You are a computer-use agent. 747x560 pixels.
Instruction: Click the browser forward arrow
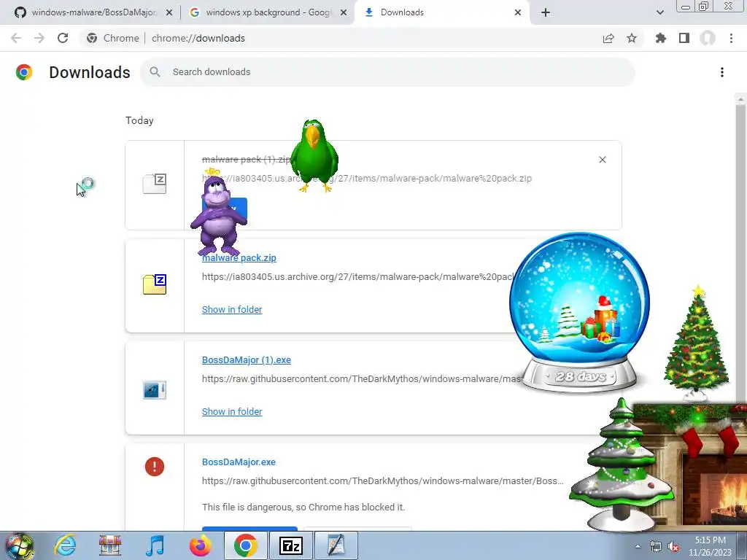point(39,38)
